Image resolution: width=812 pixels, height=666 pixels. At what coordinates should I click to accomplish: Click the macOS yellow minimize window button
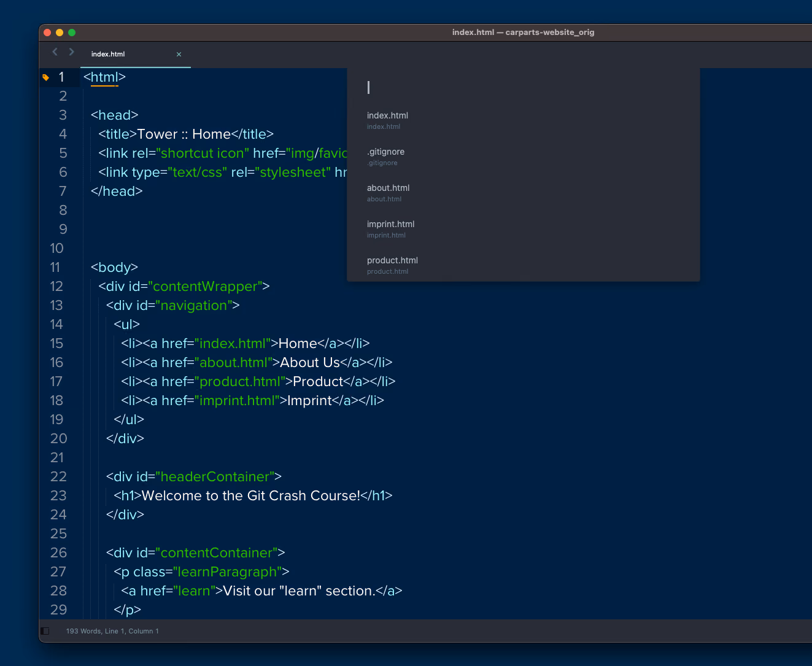point(60,33)
